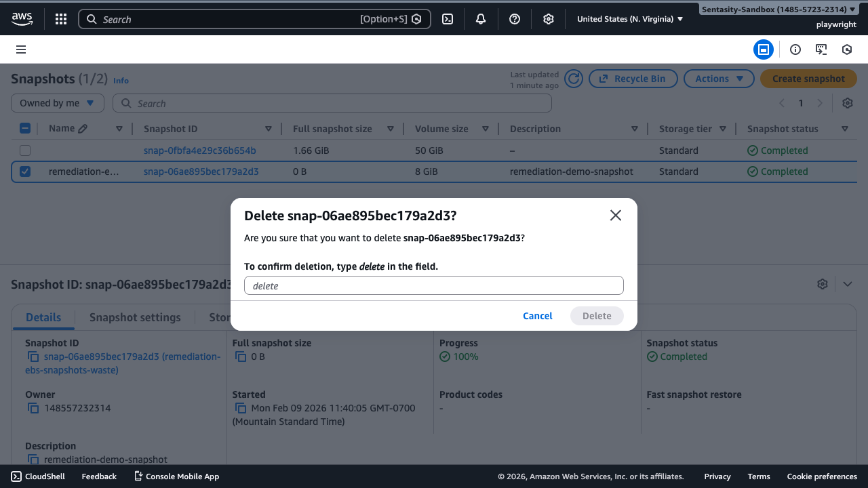Open the Owned by me filter dropdown
Viewport: 868px width, 488px height.
[57, 102]
